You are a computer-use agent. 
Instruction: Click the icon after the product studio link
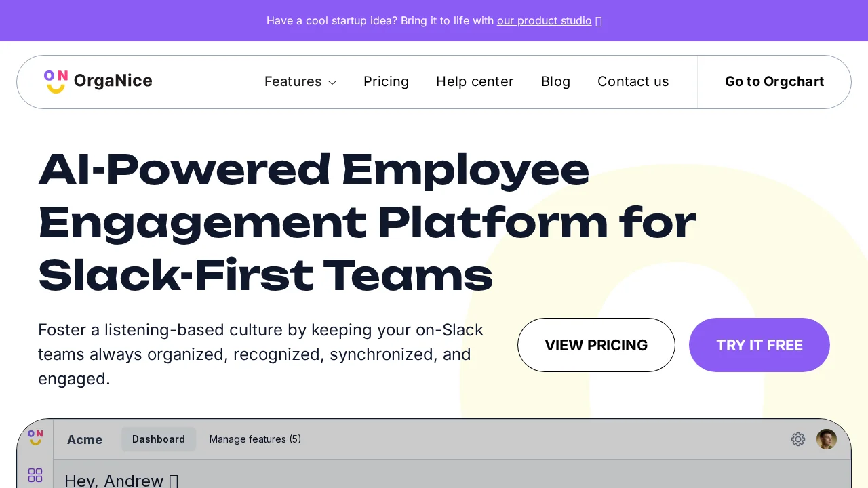[x=599, y=21]
